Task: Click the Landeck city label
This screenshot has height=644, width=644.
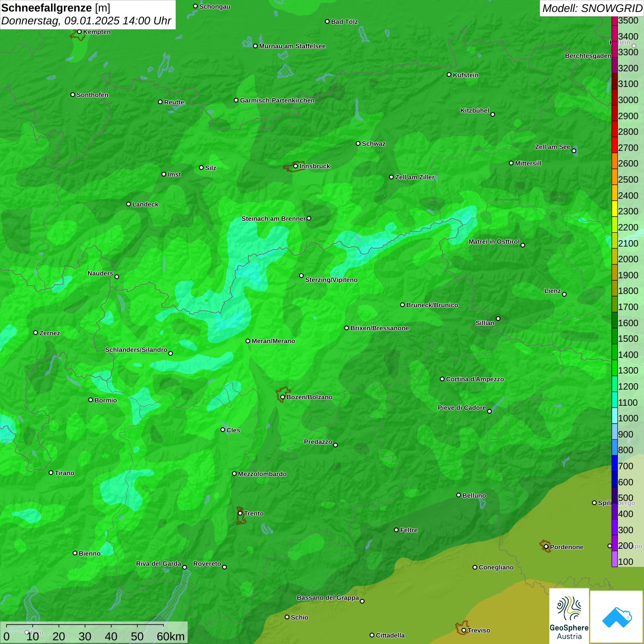Action: click(145, 204)
